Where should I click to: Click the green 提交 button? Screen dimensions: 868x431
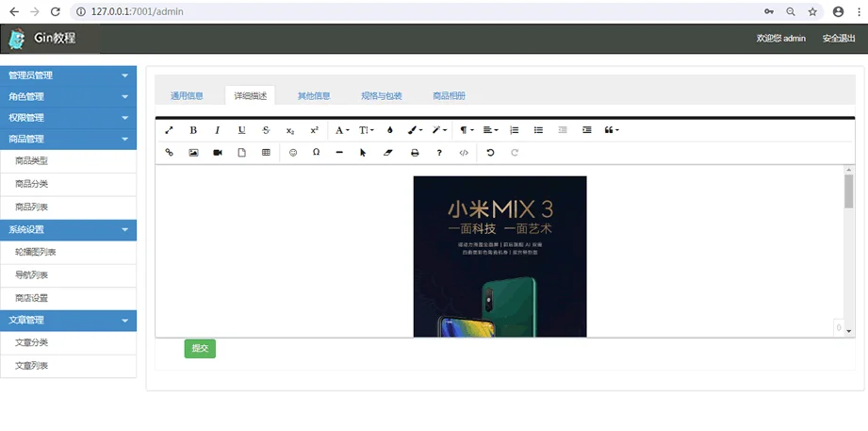(200, 348)
